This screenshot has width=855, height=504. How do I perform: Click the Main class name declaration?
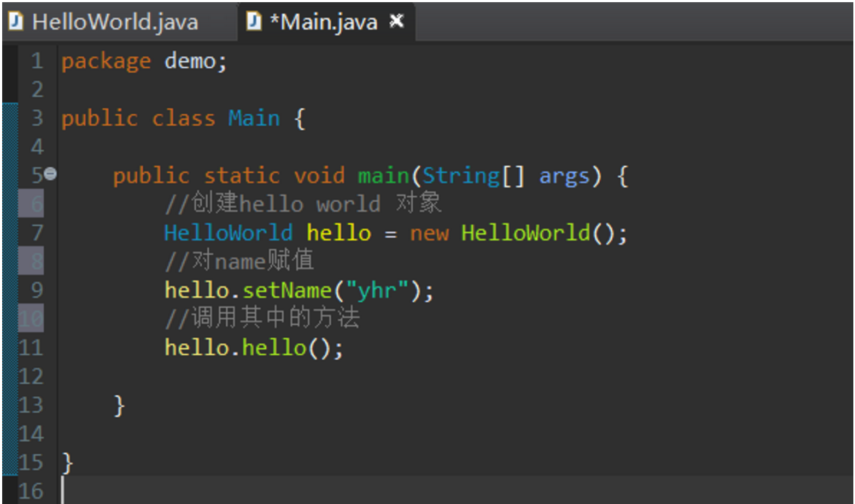[x=254, y=119]
